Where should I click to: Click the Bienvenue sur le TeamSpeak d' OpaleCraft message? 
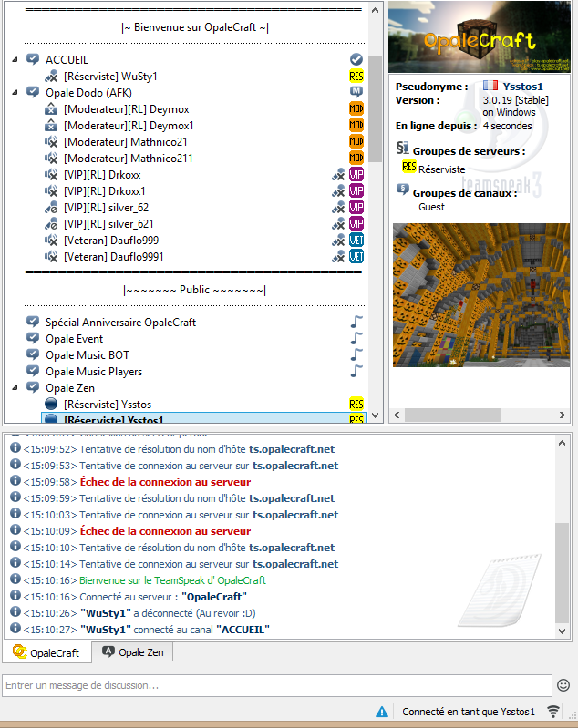click(x=173, y=580)
